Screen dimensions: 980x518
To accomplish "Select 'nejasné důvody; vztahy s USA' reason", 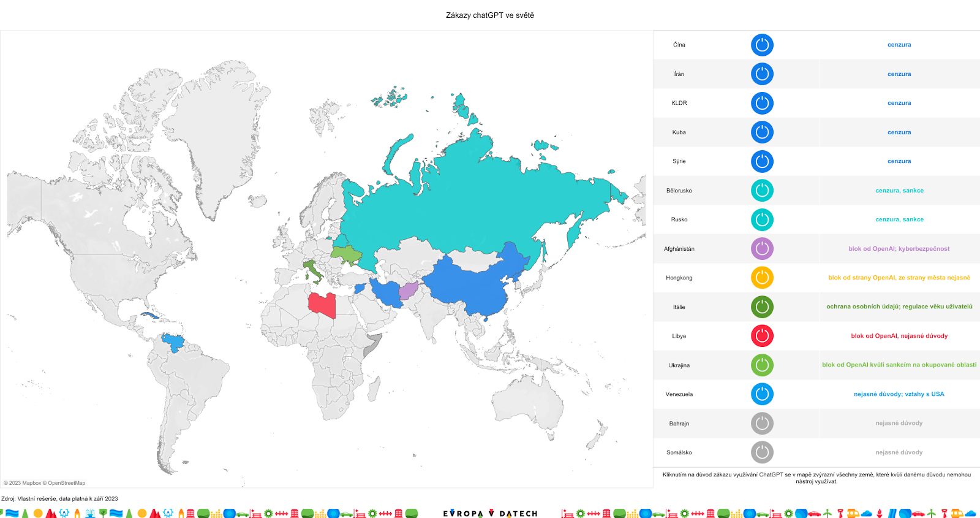I will click(899, 394).
